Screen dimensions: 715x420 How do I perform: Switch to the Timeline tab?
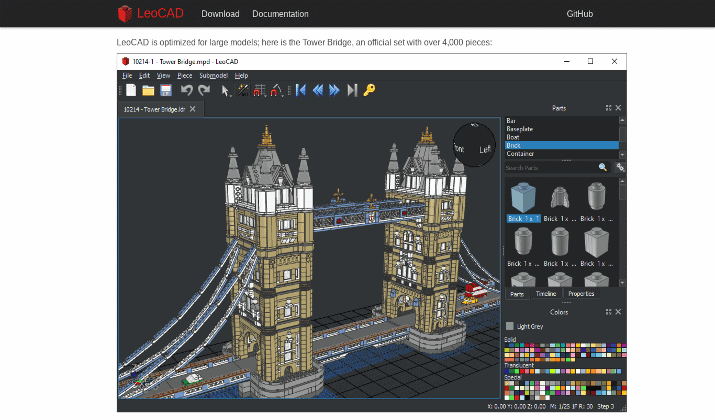coord(546,294)
